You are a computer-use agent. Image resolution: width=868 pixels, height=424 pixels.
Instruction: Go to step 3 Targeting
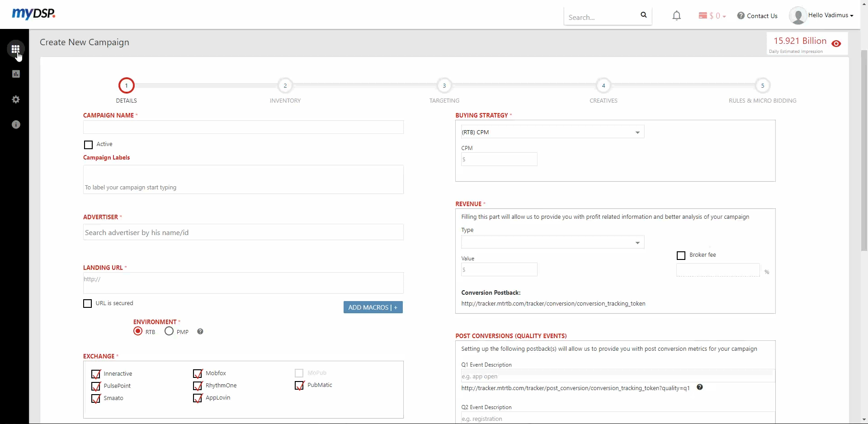pos(444,85)
